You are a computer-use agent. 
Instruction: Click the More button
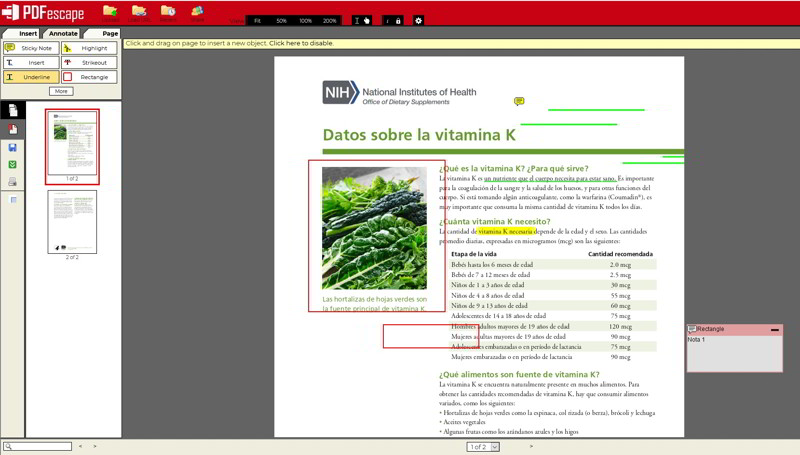click(61, 91)
